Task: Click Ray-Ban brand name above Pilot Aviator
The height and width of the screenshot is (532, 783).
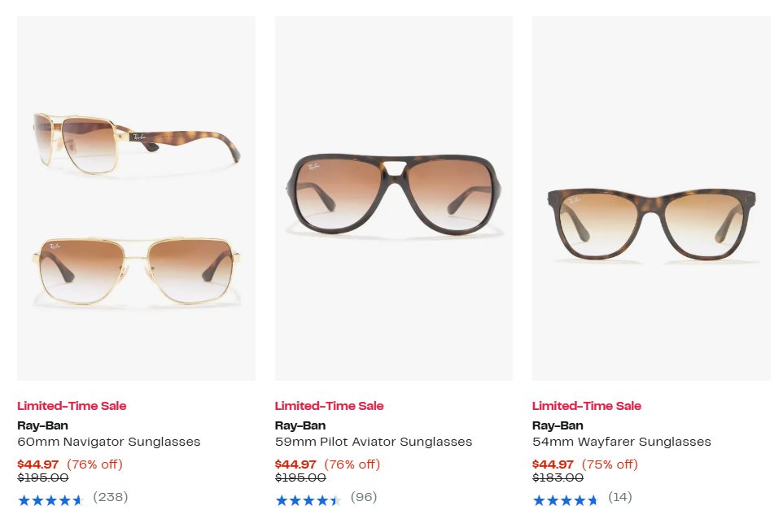Action: [300, 425]
